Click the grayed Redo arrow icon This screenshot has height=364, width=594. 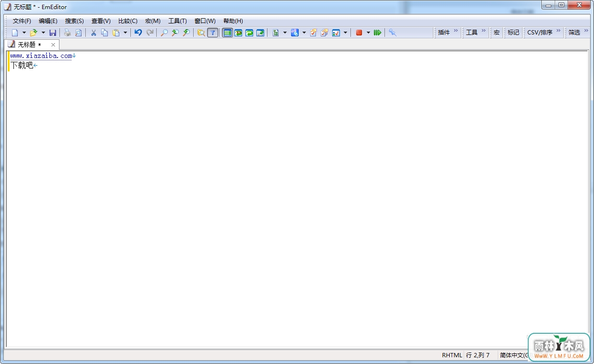pos(150,33)
